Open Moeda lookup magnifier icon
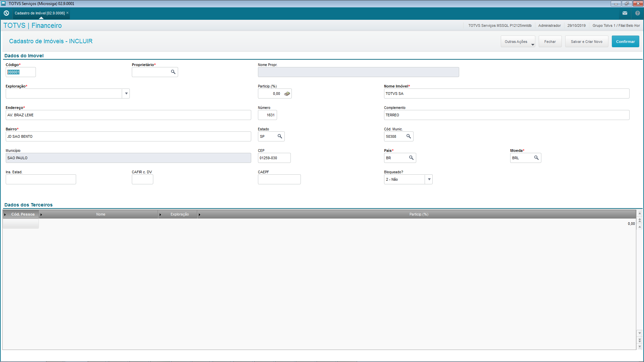The width and height of the screenshot is (644, 362). coord(536,158)
